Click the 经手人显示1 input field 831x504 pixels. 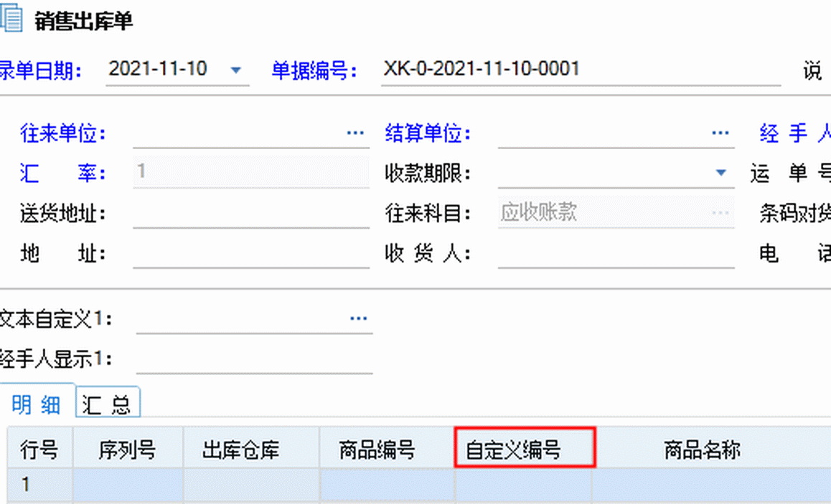(254, 358)
